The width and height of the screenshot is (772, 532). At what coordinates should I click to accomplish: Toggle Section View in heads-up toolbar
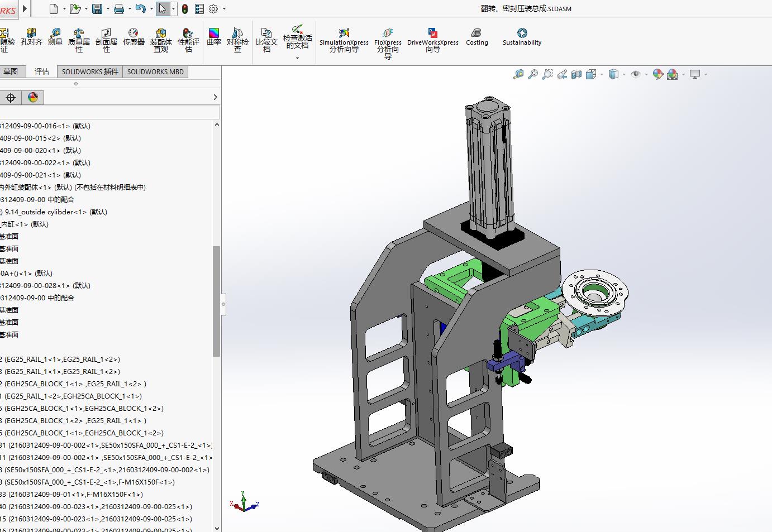(x=576, y=74)
